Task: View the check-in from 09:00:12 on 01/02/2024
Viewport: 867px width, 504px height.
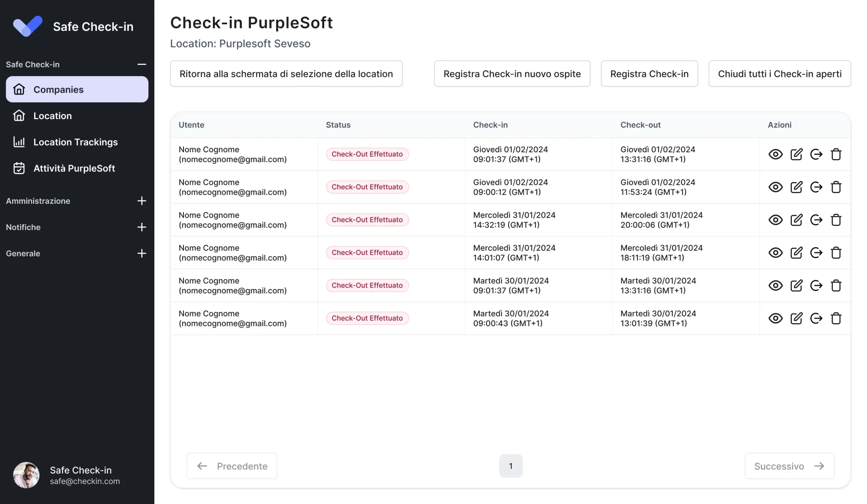Action: pyautogui.click(x=776, y=187)
